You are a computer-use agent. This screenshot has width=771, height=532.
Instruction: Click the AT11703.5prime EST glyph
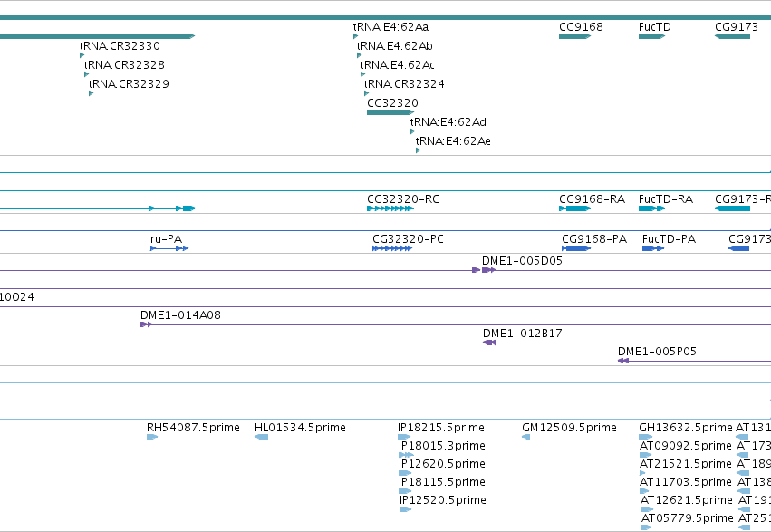[644, 491]
